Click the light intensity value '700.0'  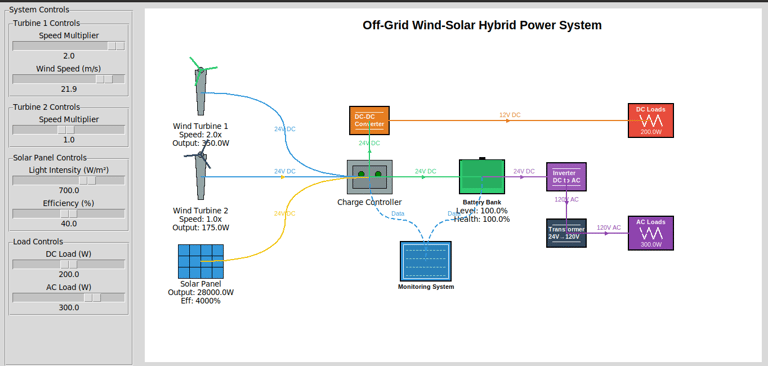click(x=69, y=191)
